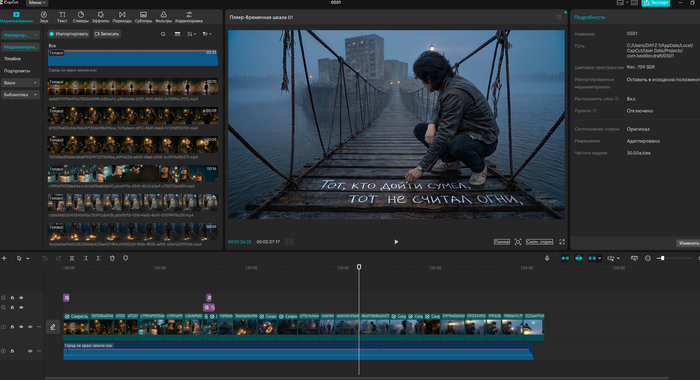Click the add track plus icon in timeline toolbar
700x380 pixels.
[x=4, y=258]
